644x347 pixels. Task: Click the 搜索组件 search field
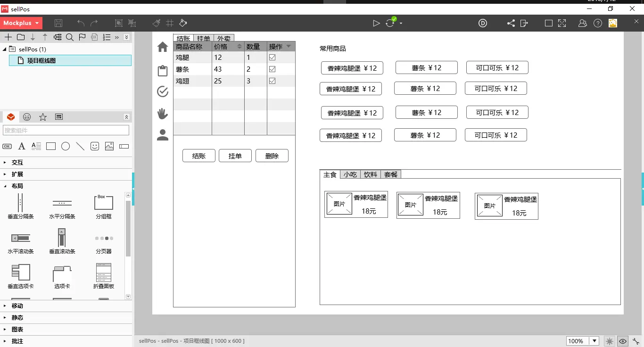coord(66,130)
